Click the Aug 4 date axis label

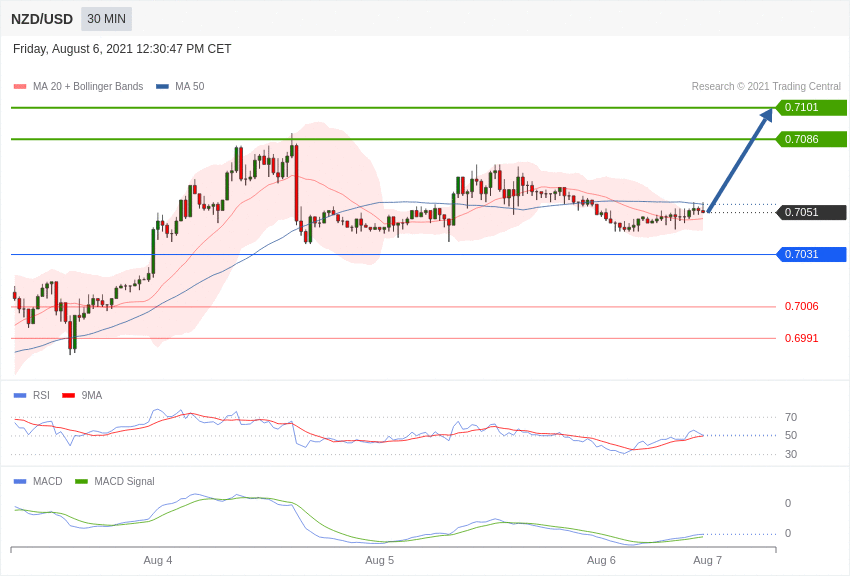tap(158, 560)
